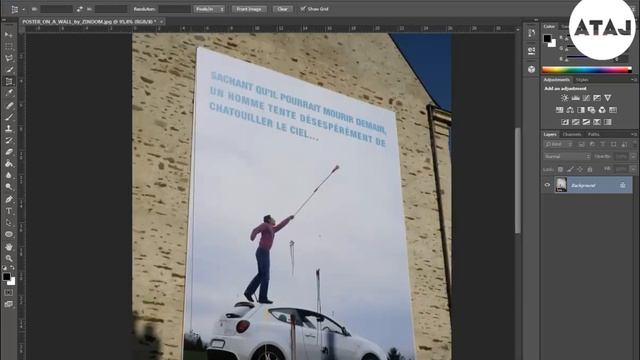This screenshot has width=640, height=360.
Task: Open the Adjustments panel flyout menu
Action: tap(633, 80)
